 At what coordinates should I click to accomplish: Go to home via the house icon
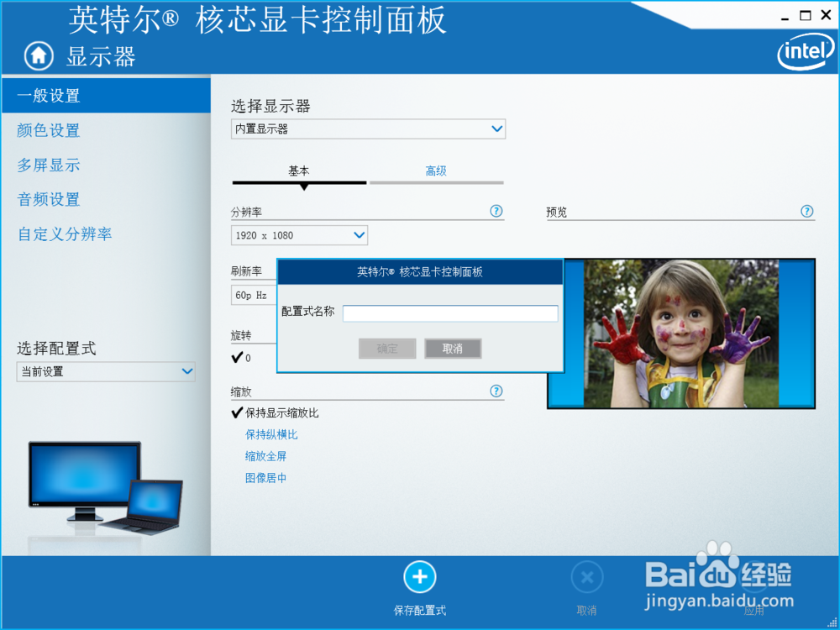[x=39, y=55]
